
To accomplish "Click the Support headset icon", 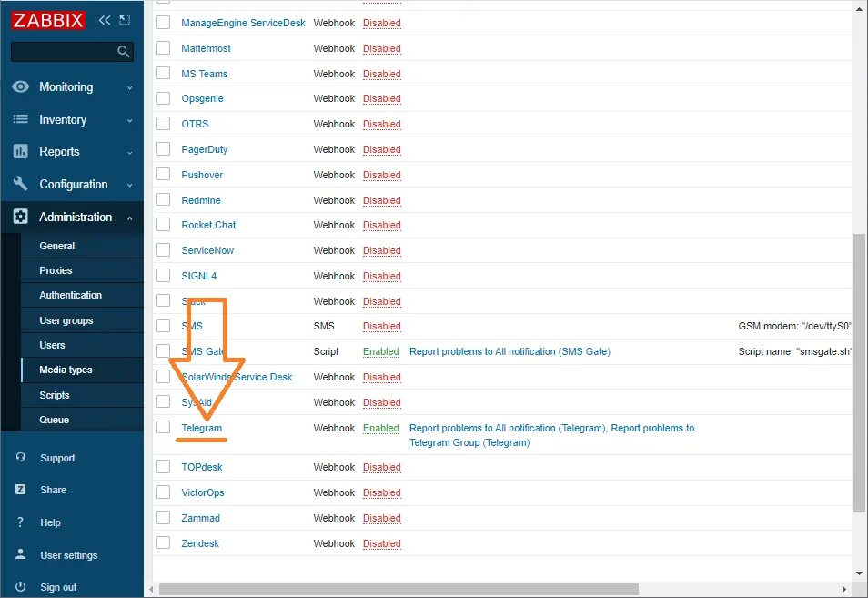I will pos(21,457).
